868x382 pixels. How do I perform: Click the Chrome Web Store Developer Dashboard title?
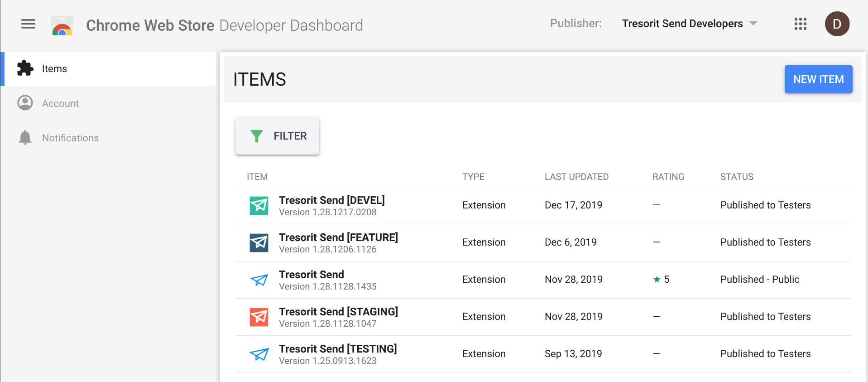pos(225,25)
